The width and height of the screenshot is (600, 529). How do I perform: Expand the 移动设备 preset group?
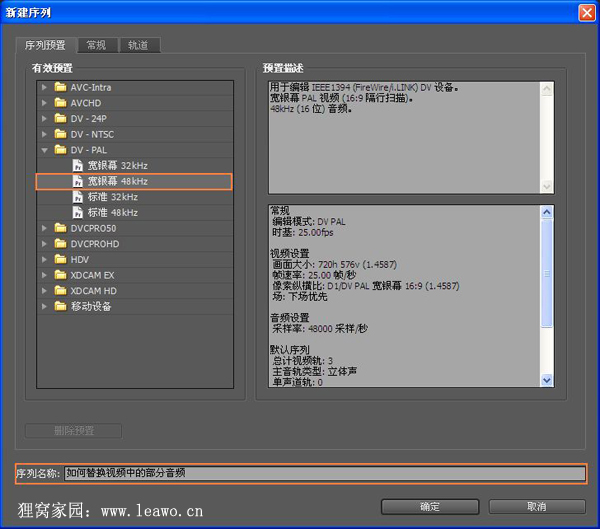pyautogui.click(x=44, y=307)
